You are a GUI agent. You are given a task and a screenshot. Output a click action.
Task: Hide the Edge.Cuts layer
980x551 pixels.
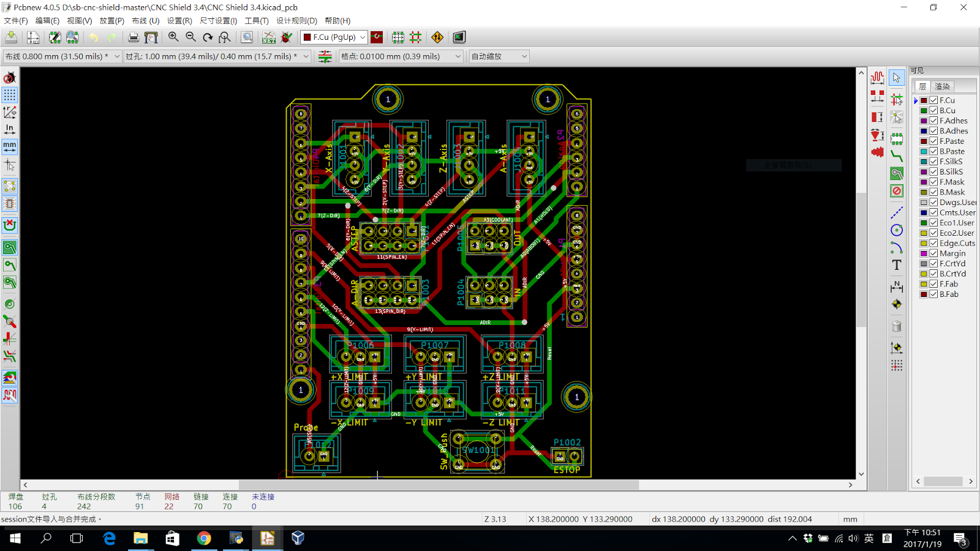[x=932, y=243]
